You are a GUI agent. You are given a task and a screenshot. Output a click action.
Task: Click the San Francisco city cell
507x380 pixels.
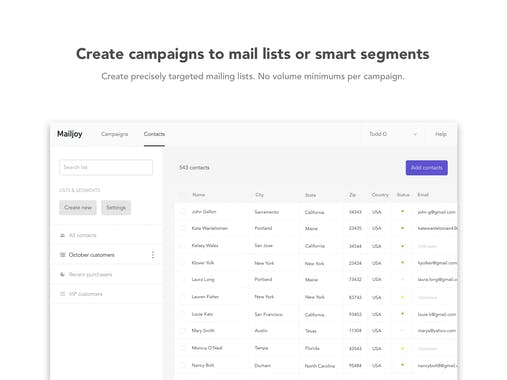pos(268,314)
